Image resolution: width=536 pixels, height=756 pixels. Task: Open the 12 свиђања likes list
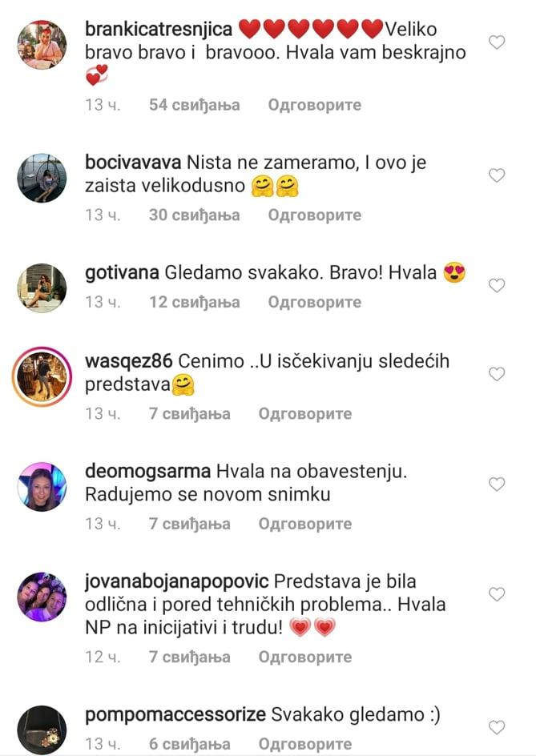(195, 302)
